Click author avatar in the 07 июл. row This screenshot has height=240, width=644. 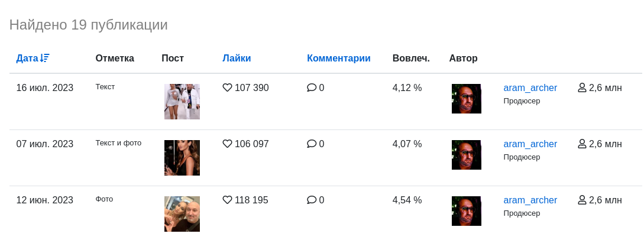[x=467, y=155]
